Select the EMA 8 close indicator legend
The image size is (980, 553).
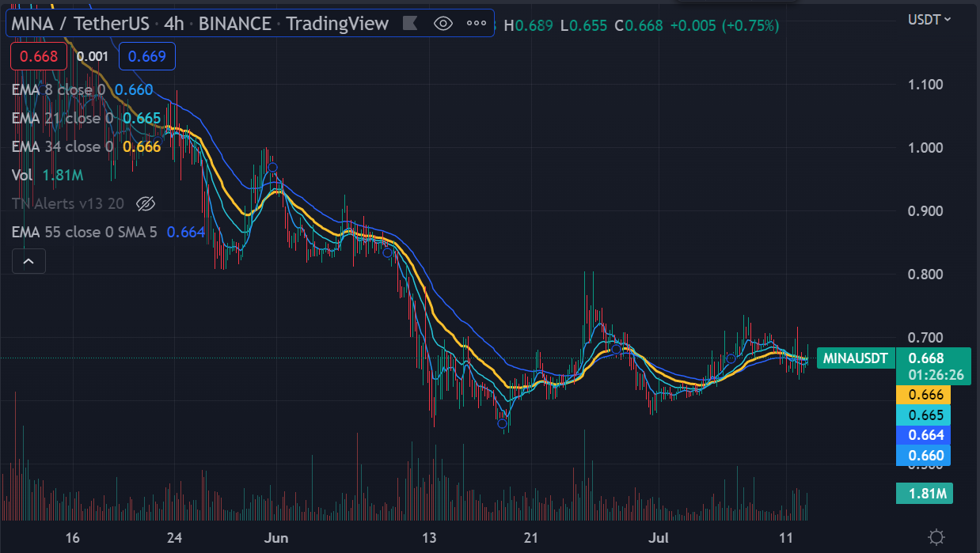click(x=59, y=90)
